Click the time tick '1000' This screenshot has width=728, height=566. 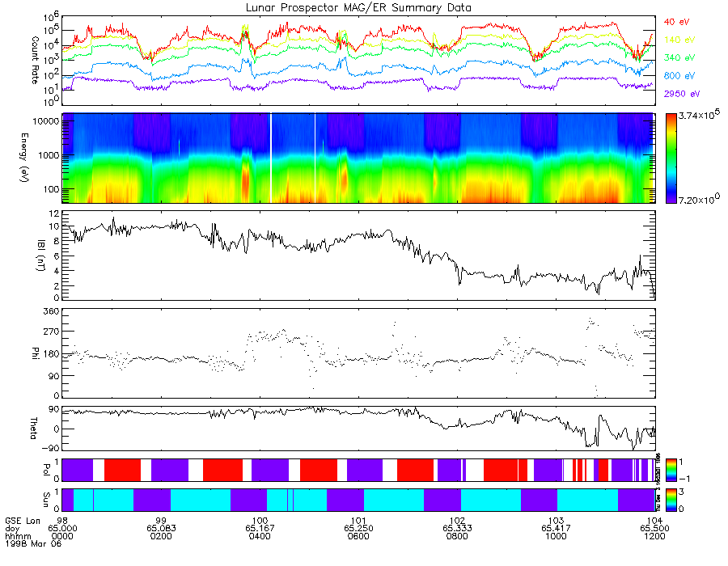click(x=556, y=536)
